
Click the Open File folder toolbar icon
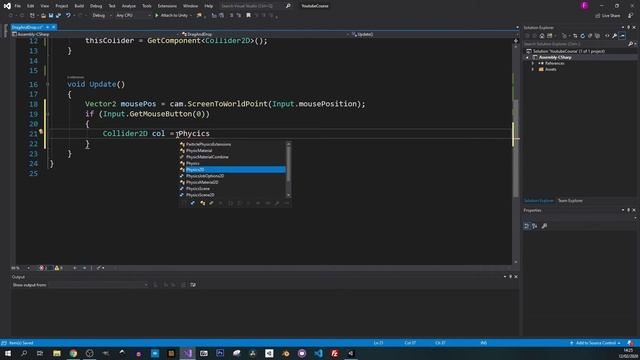point(43,16)
